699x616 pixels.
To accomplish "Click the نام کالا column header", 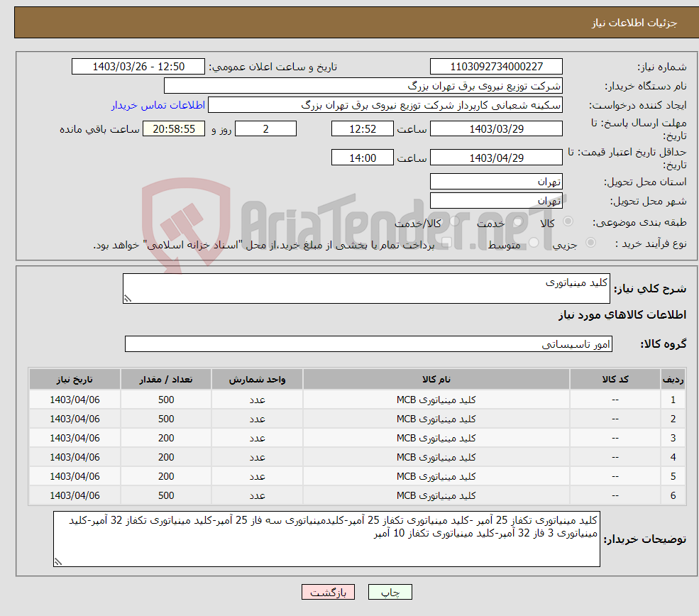I will point(436,379).
